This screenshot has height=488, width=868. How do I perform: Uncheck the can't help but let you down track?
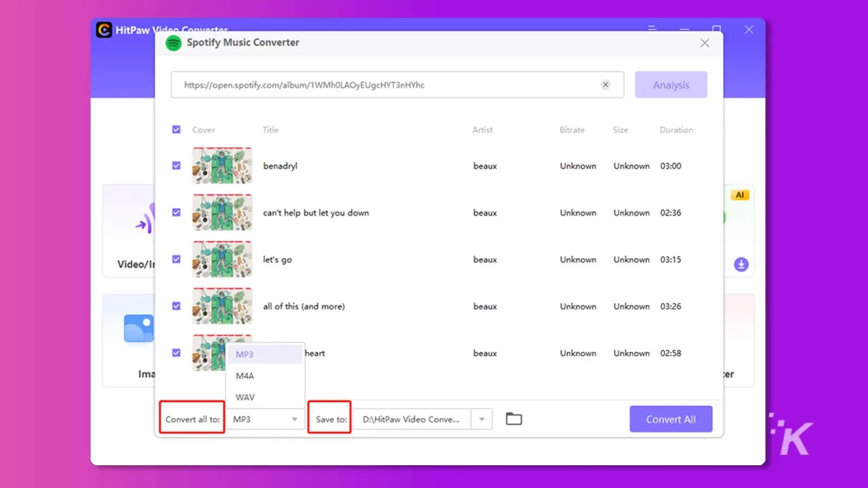tap(176, 213)
